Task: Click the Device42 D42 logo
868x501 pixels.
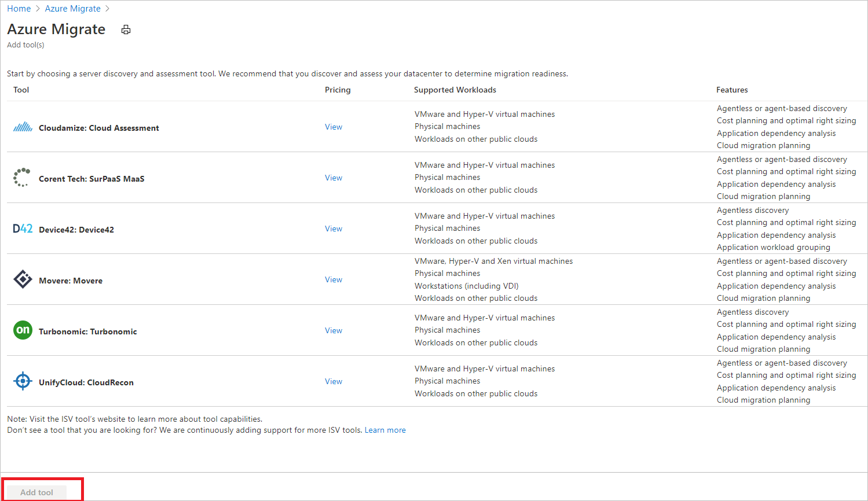Action: 23,229
